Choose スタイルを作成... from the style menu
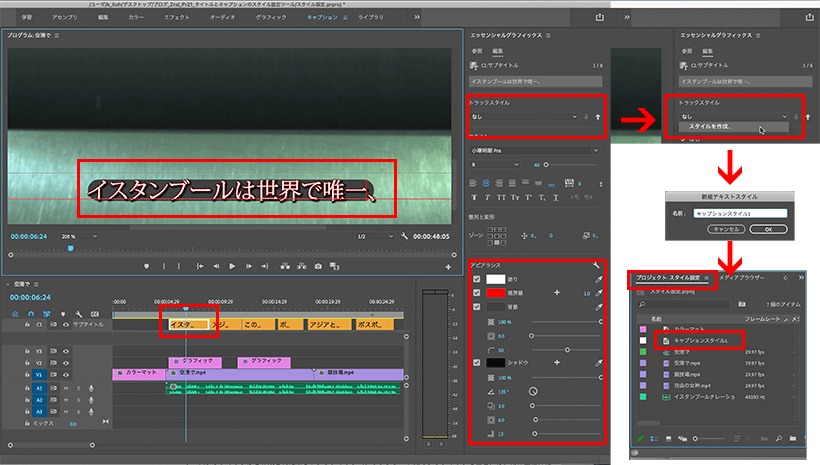Screen dimensions: 820x465 (710, 127)
